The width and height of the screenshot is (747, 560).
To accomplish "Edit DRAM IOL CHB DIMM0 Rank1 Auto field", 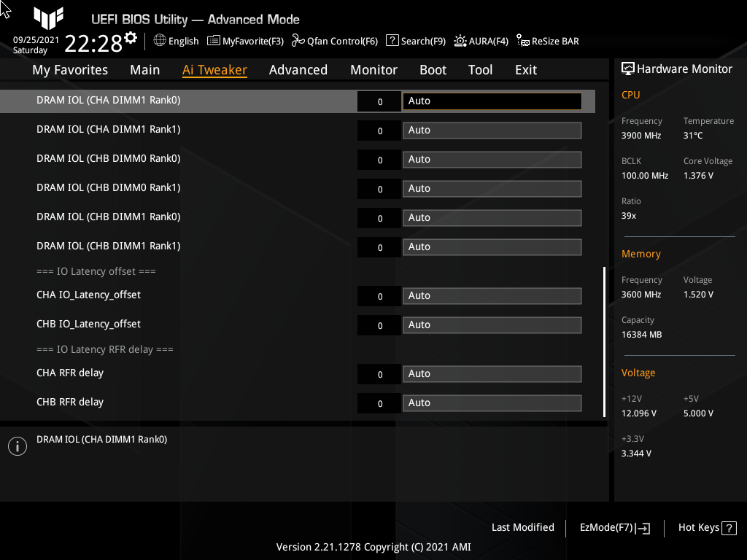I will (492, 189).
